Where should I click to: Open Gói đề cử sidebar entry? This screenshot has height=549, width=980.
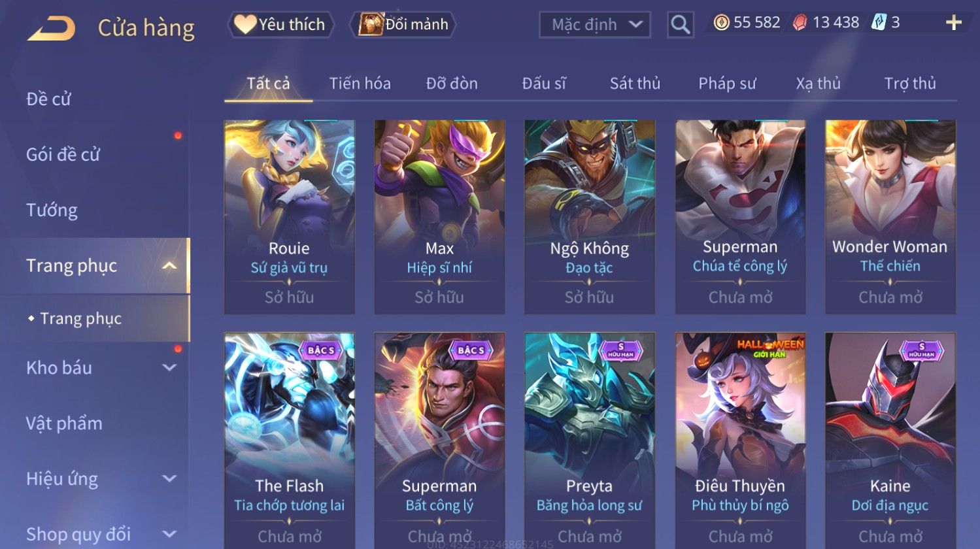tap(63, 154)
